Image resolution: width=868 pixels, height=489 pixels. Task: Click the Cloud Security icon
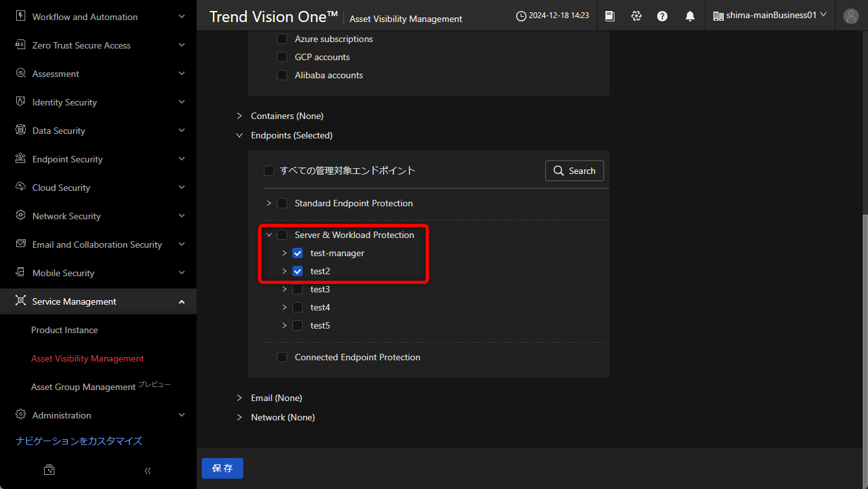click(21, 188)
